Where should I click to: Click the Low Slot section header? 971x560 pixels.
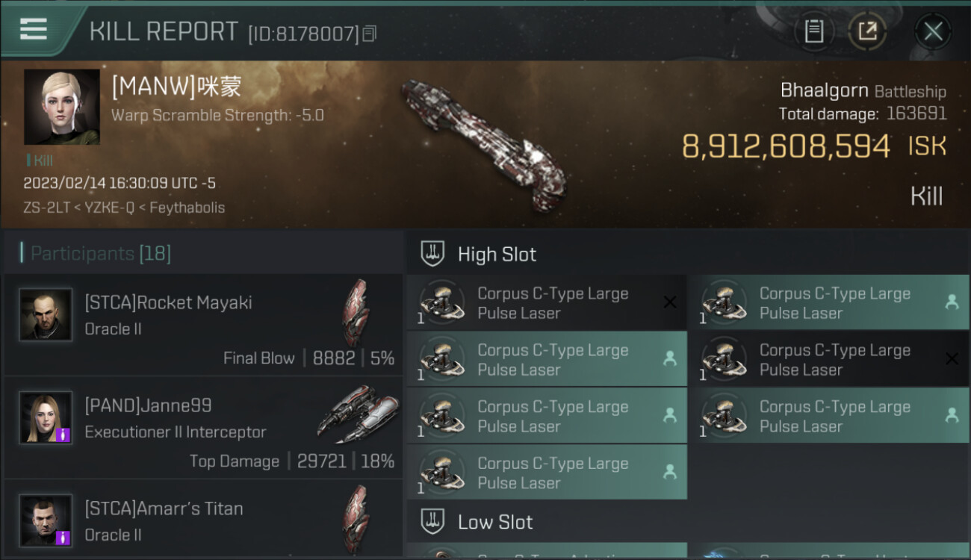click(x=495, y=522)
